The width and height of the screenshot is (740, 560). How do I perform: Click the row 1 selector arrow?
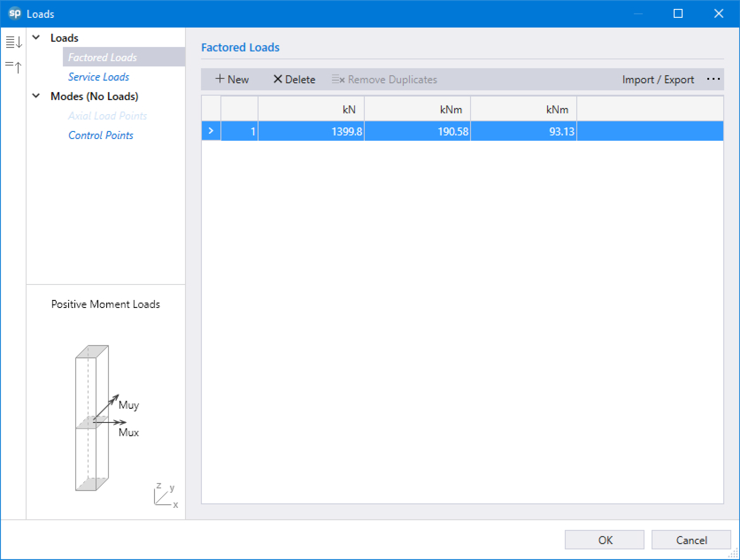[x=211, y=131]
